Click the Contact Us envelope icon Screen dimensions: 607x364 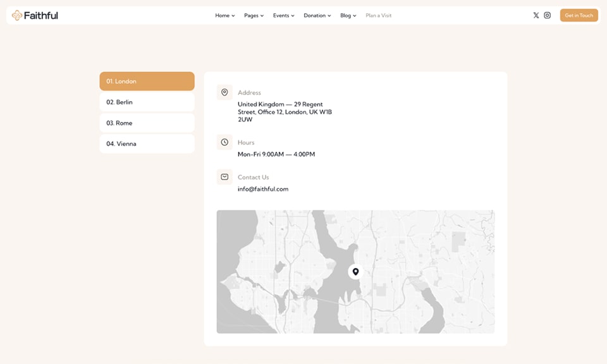click(x=224, y=177)
